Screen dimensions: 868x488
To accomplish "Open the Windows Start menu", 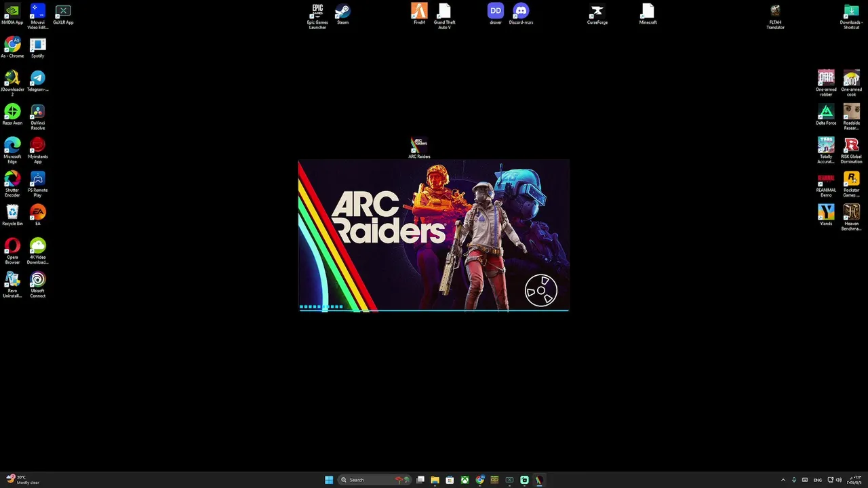I will (329, 480).
